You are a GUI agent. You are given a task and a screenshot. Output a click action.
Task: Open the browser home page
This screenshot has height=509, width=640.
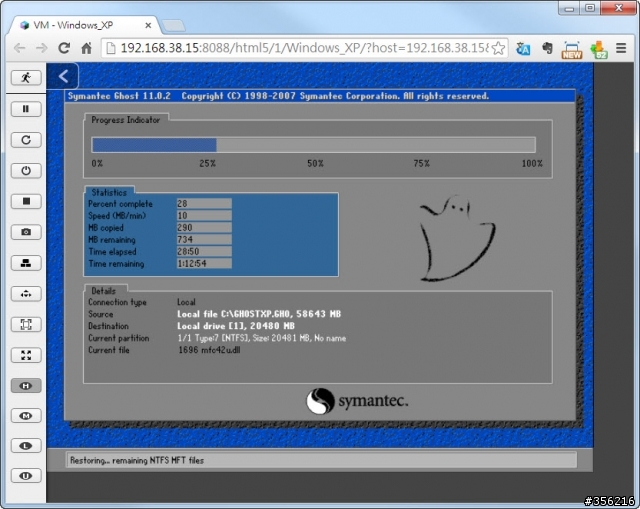coord(86,48)
